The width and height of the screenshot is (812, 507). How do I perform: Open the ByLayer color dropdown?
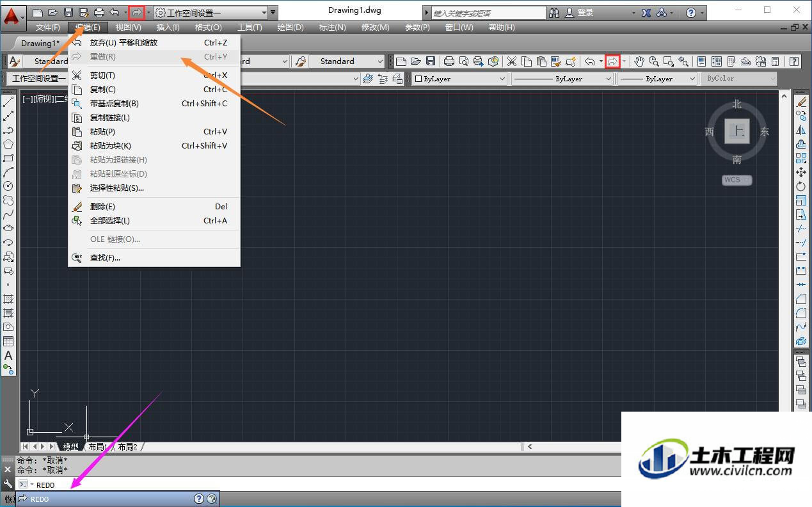(x=459, y=79)
